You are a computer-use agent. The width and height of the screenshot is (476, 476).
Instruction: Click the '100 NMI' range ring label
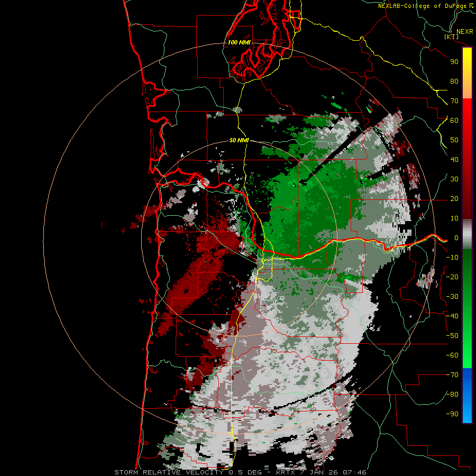click(239, 42)
